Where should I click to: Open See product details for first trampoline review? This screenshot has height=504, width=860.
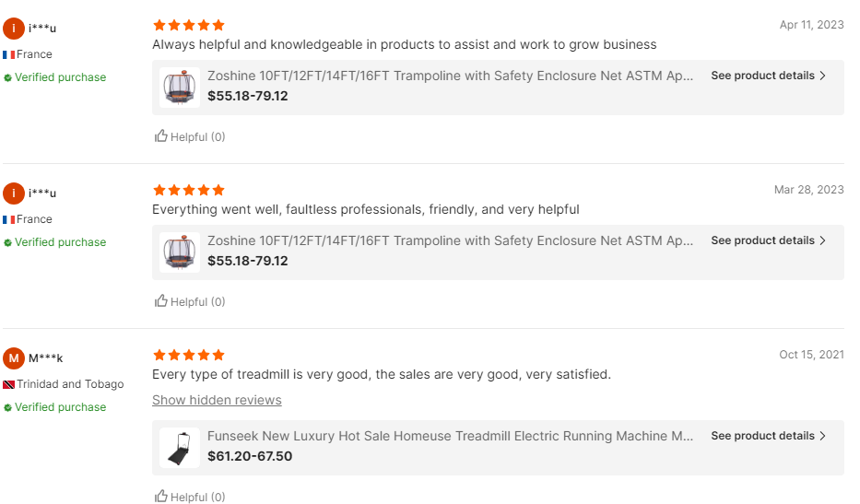tap(768, 76)
